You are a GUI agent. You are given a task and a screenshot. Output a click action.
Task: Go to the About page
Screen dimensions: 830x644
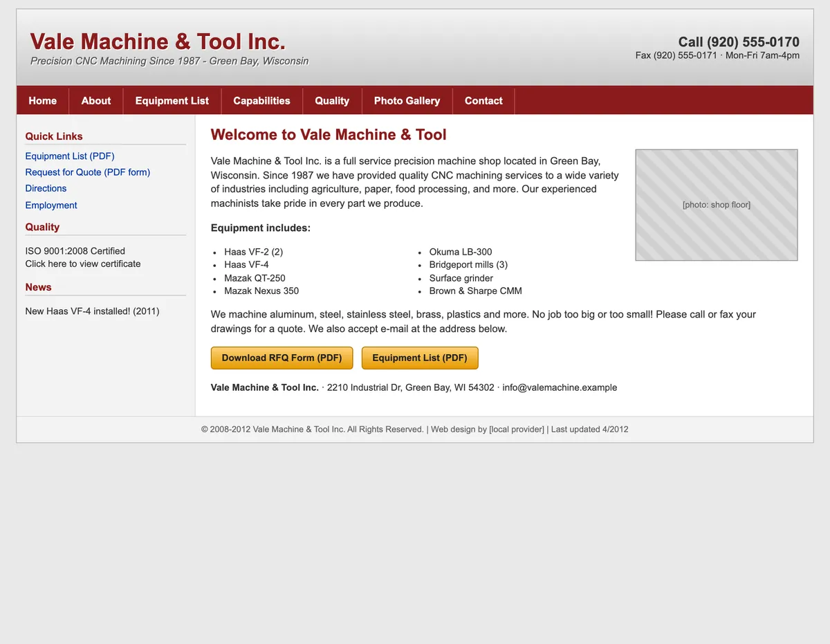click(96, 101)
